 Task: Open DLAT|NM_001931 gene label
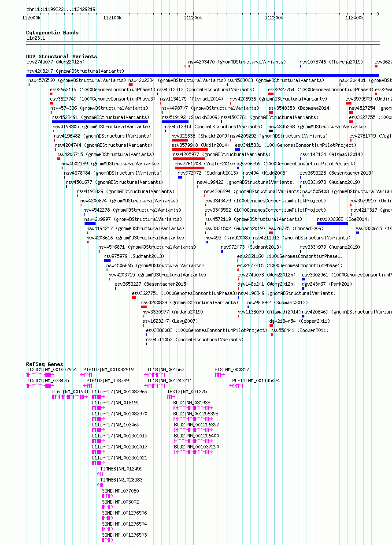click(x=70, y=392)
